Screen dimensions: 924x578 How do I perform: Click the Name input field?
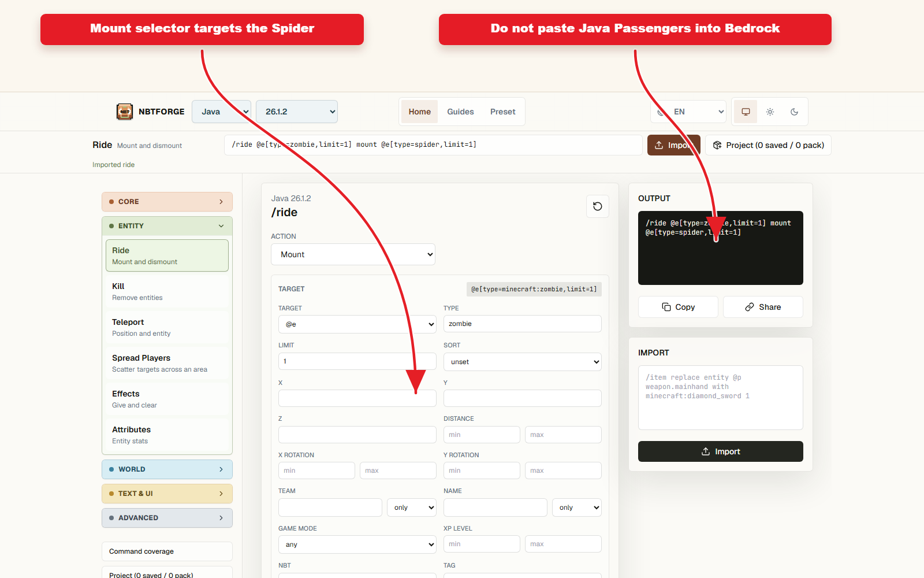point(495,507)
